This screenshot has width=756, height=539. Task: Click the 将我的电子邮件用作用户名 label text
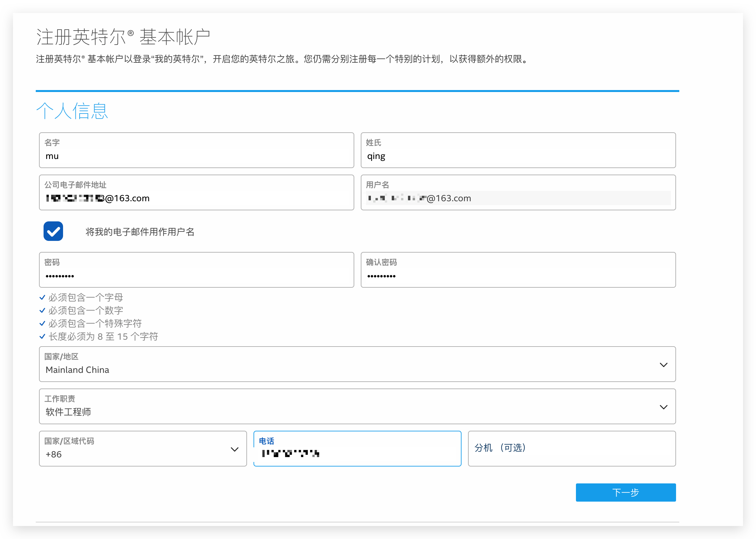pyautogui.click(x=140, y=232)
